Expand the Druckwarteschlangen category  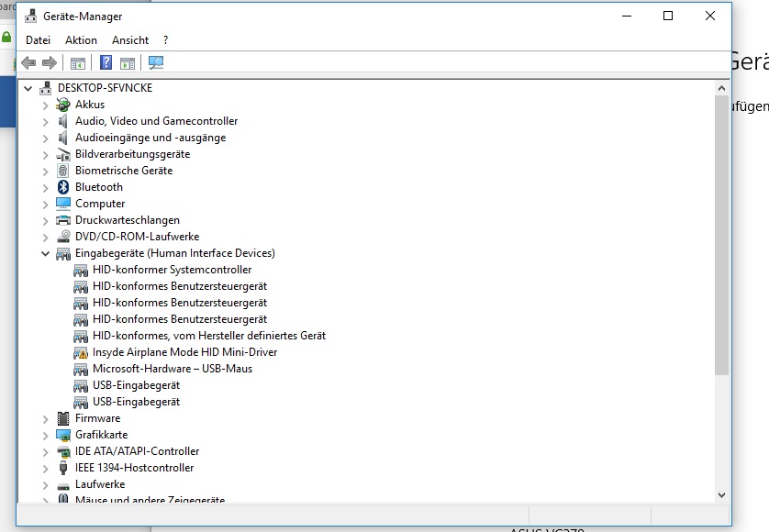45,221
